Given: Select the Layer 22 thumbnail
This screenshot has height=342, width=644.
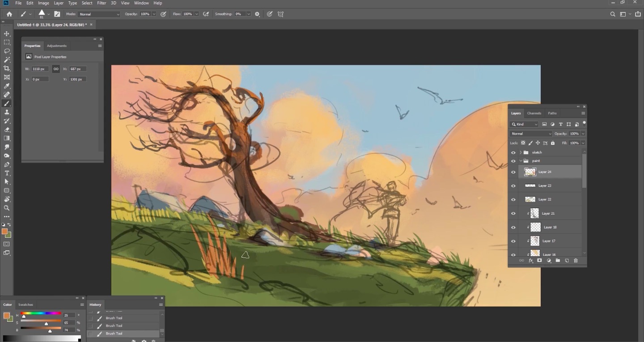Looking at the screenshot, I should (x=530, y=199).
